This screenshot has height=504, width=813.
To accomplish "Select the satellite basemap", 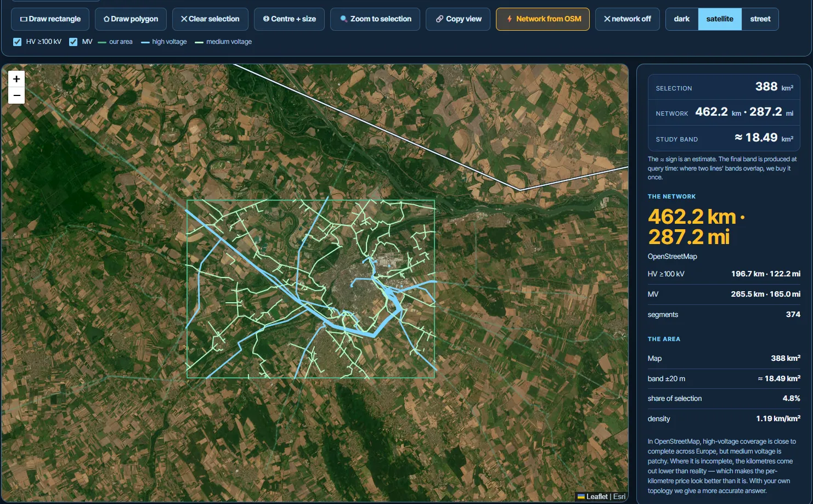I will [720, 19].
